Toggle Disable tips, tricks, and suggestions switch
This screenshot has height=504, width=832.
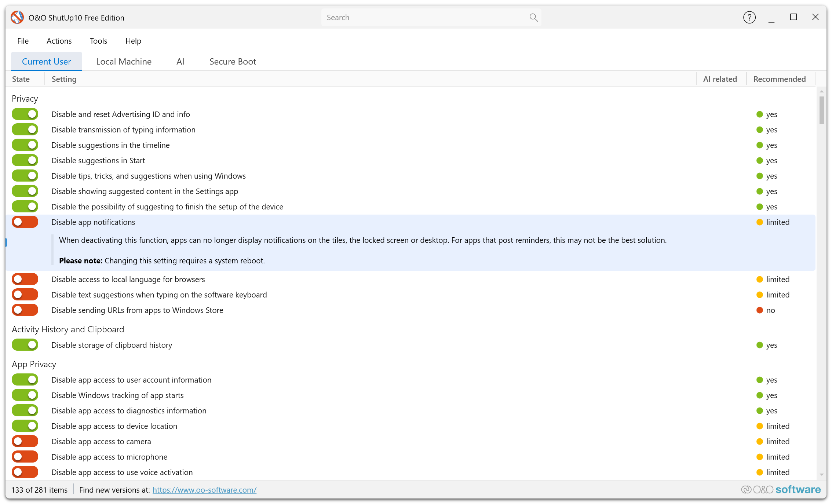pyautogui.click(x=25, y=176)
